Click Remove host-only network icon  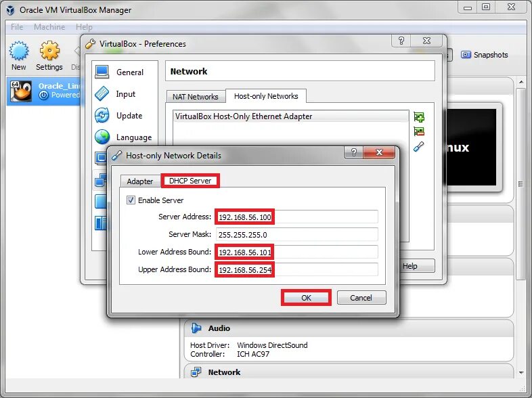coord(419,131)
